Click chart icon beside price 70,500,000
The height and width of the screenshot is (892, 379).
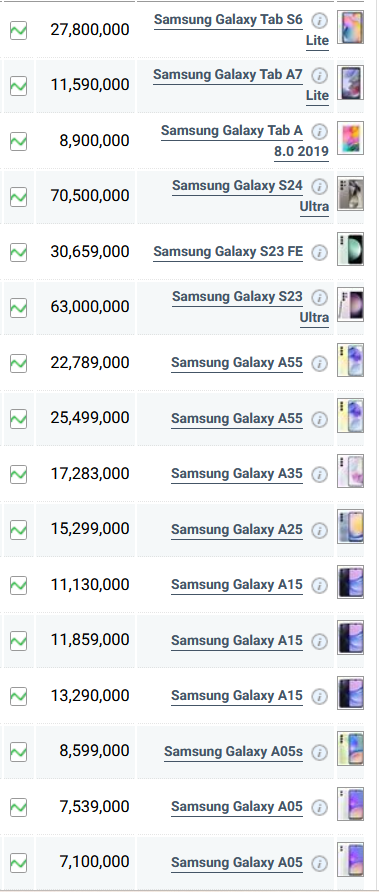coord(19,197)
